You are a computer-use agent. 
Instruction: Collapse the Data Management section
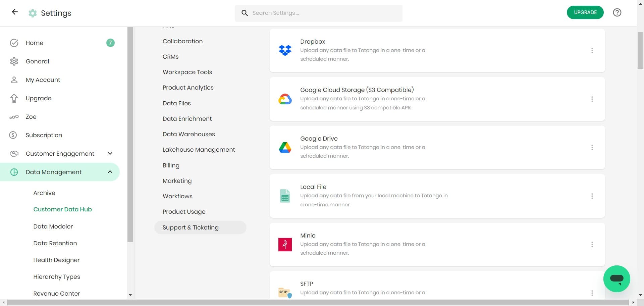[110, 172]
